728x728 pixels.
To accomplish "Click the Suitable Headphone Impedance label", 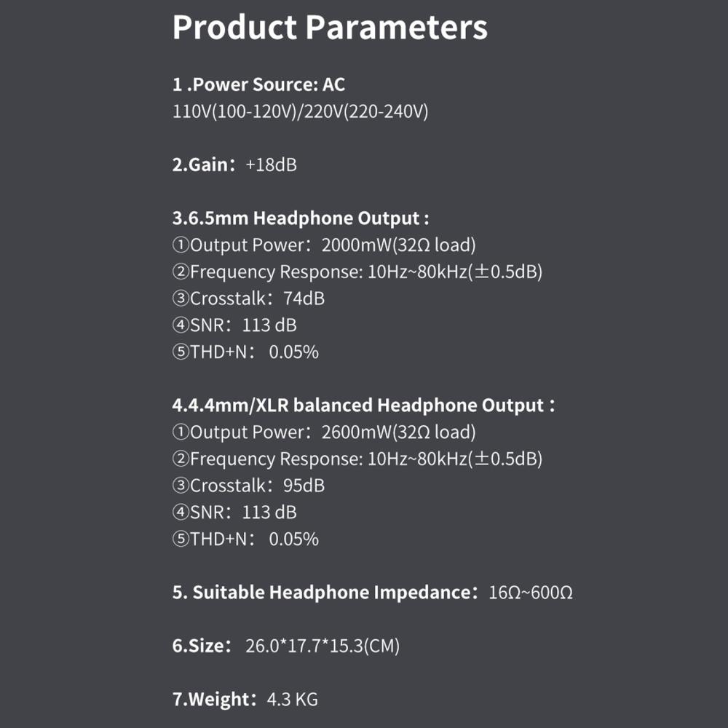I will click(x=325, y=593).
